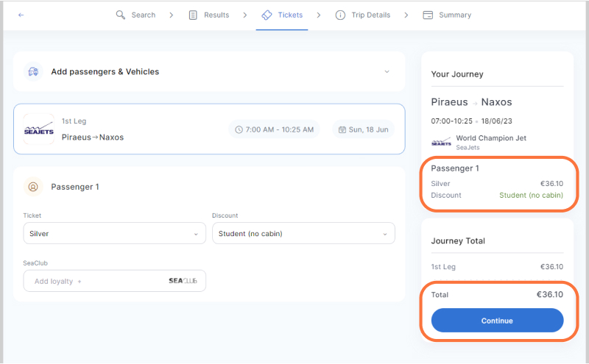Click the clock icon beside departure time
Screen dimensions: 589x364
[239, 130]
